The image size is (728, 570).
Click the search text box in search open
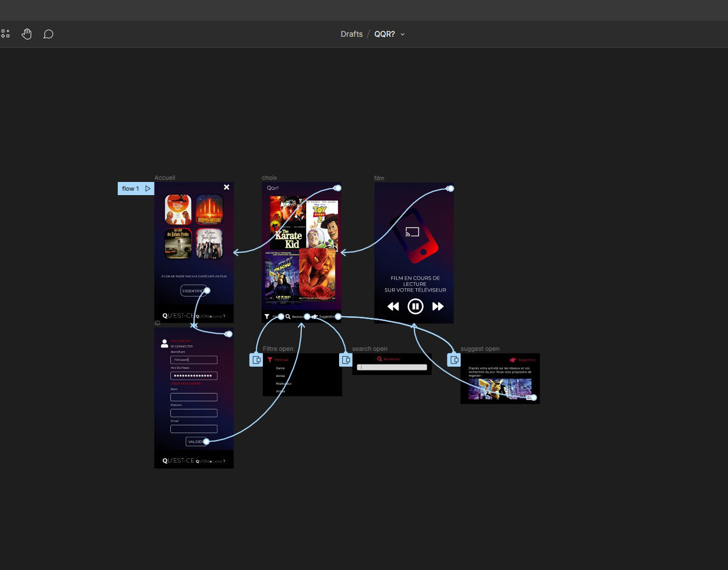[x=392, y=367]
